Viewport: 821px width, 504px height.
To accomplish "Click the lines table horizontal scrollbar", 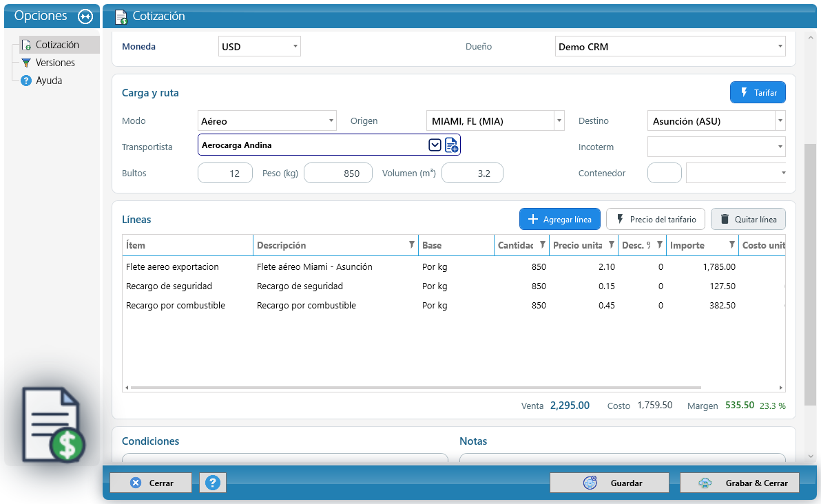I will pyautogui.click(x=416, y=388).
